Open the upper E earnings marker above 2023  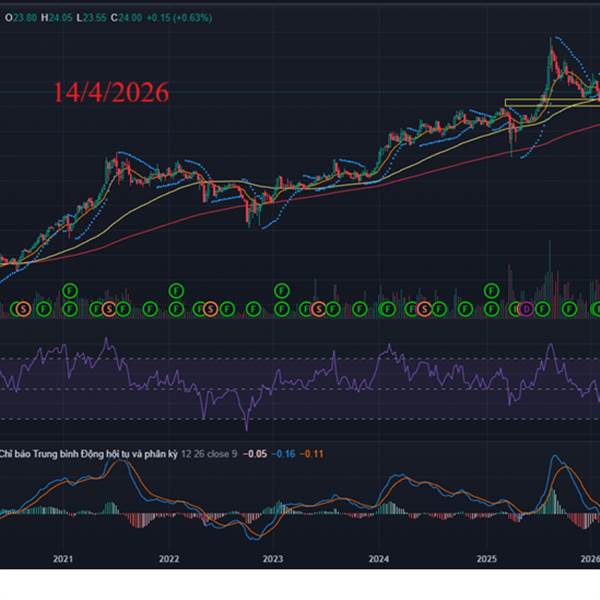282,291
